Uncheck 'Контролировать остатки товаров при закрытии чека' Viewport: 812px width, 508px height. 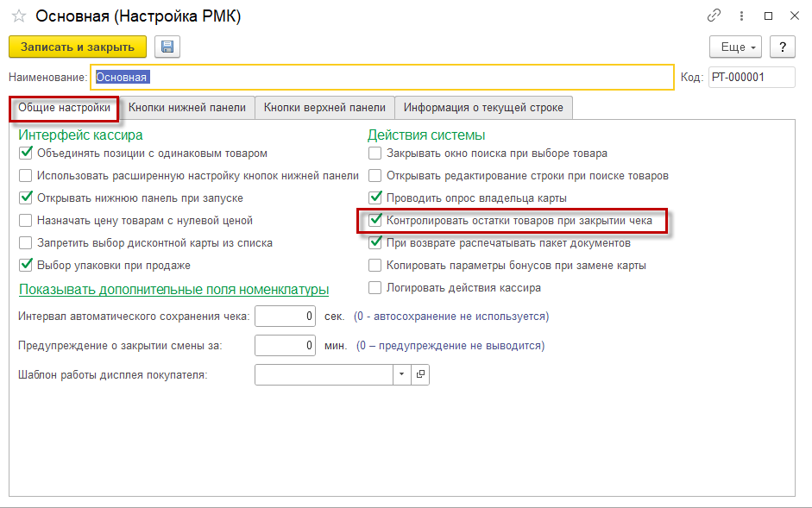[x=375, y=221]
